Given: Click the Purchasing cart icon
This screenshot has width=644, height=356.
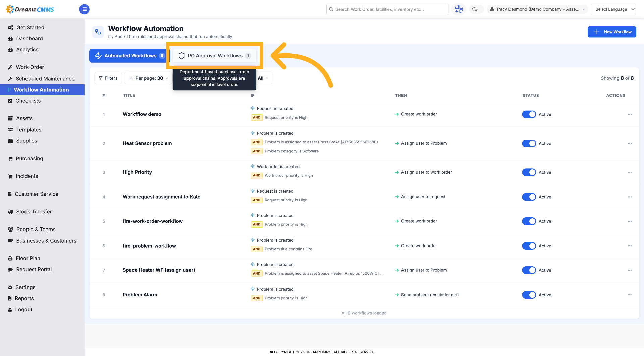Looking at the screenshot, I should pyautogui.click(x=10, y=159).
